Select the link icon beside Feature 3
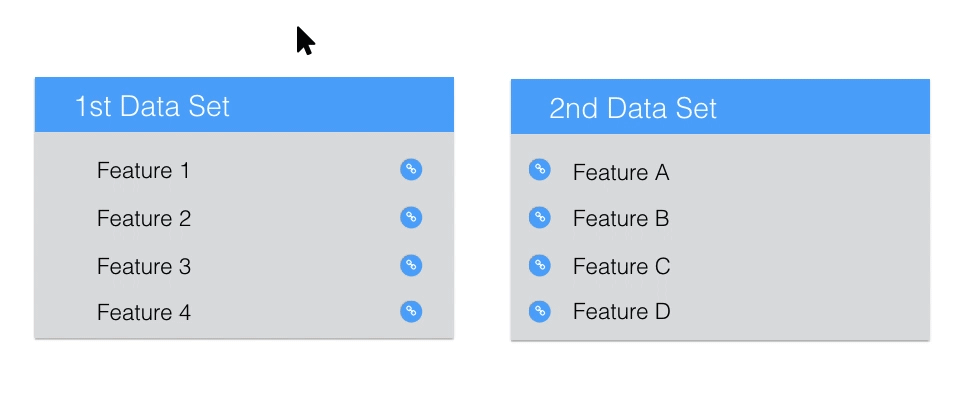 click(x=411, y=265)
